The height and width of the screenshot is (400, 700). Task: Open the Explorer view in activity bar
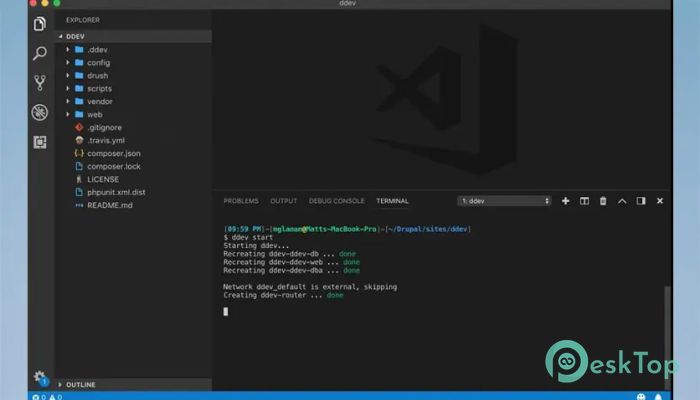point(40,24)
